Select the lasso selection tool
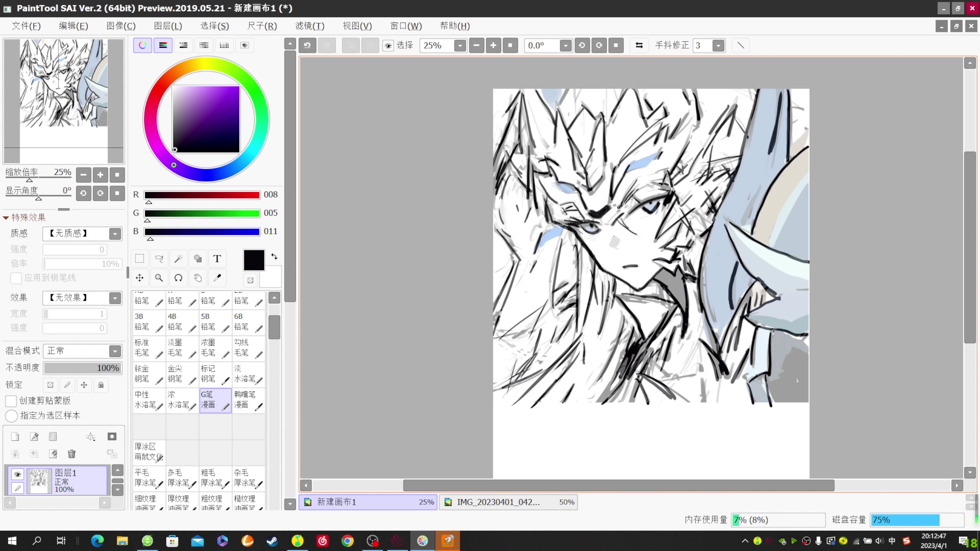This screenshot has width=980, height=551. [159, 259]
